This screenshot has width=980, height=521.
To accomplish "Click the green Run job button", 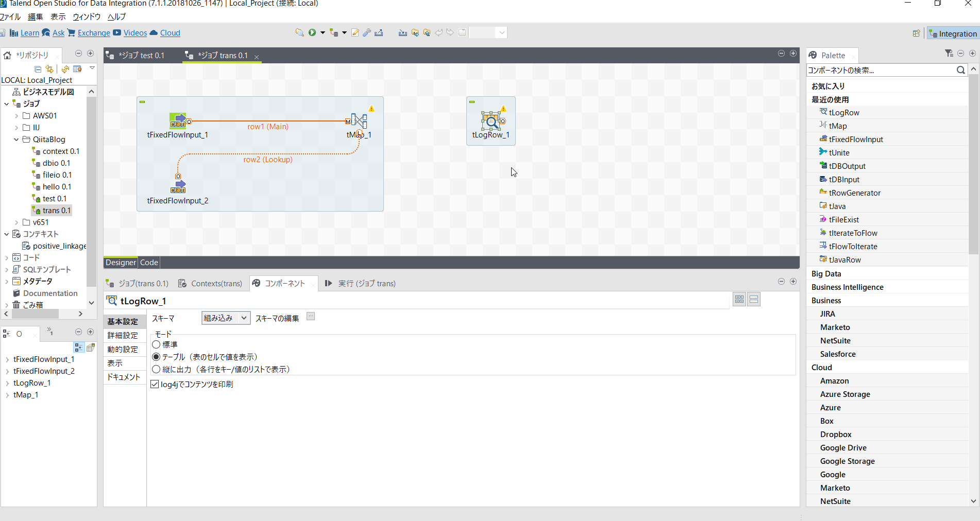I will coord(312,32).
